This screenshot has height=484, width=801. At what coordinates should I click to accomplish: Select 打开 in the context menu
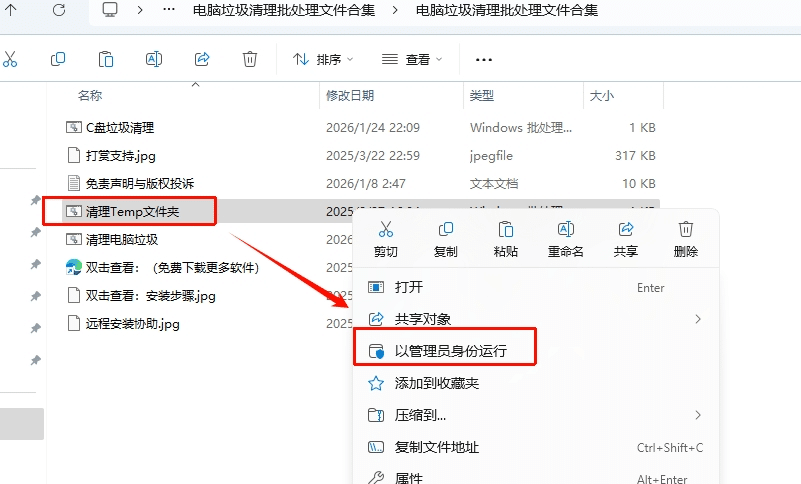[535, 287]
